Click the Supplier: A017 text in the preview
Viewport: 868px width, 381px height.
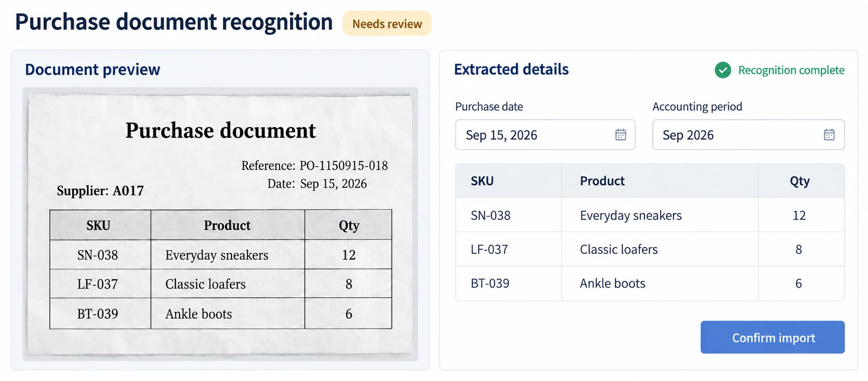point(100,191)
